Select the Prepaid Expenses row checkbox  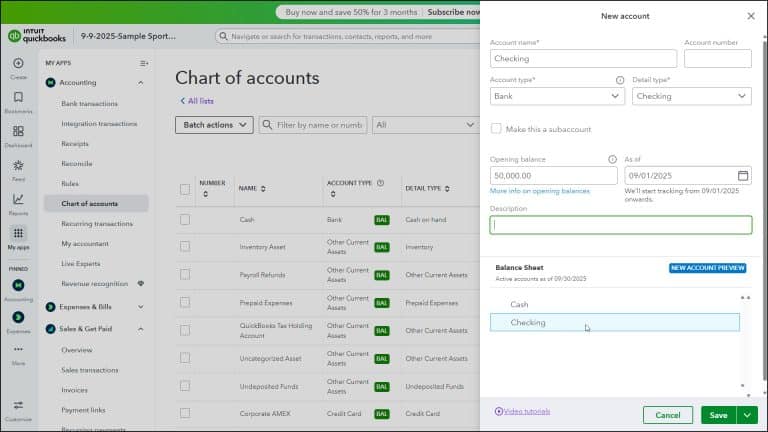point(185,302)
